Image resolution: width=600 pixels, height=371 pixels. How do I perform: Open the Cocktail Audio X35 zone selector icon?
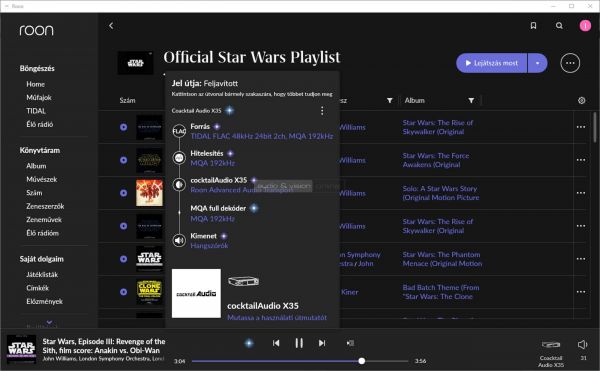(x=551, y=345)
